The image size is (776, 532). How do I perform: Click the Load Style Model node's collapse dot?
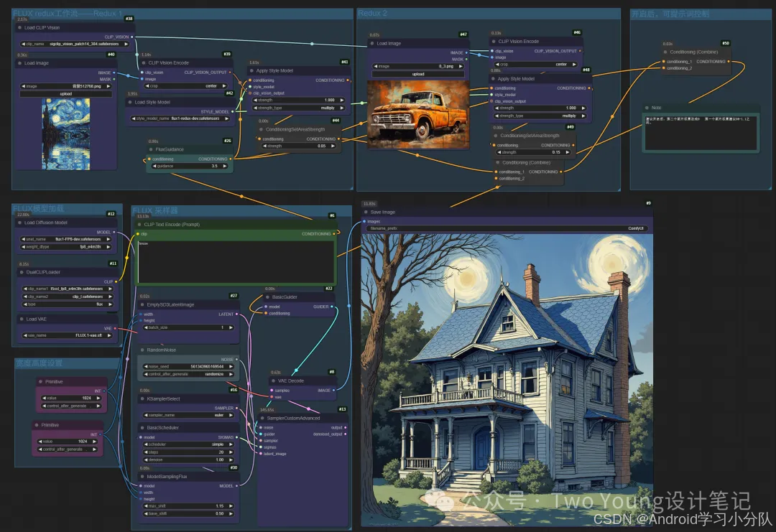129,103
